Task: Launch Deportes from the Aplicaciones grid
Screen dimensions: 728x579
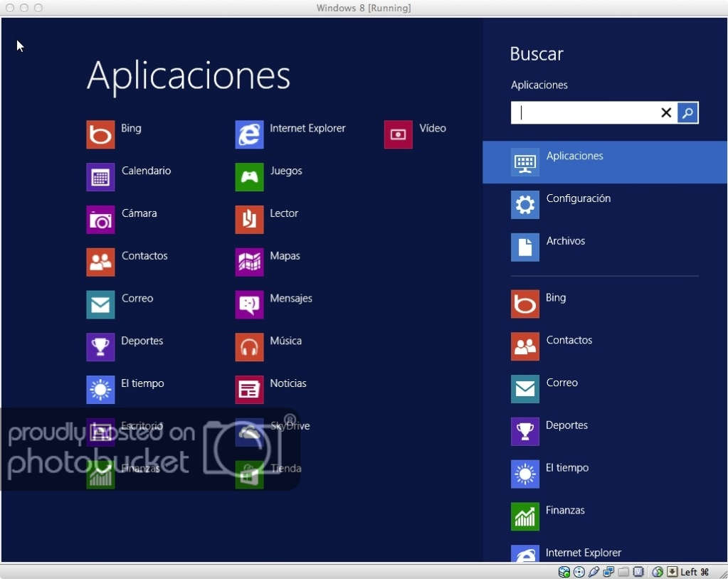Action: coord(100,347)
